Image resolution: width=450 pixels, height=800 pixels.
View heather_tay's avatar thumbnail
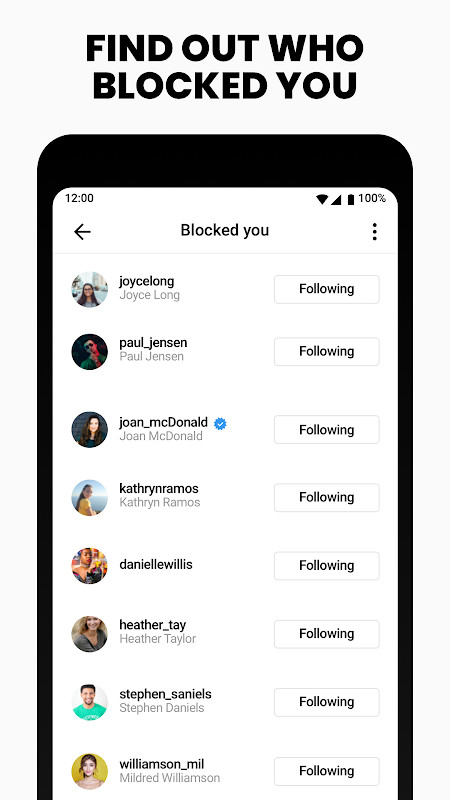click(90, 634)
